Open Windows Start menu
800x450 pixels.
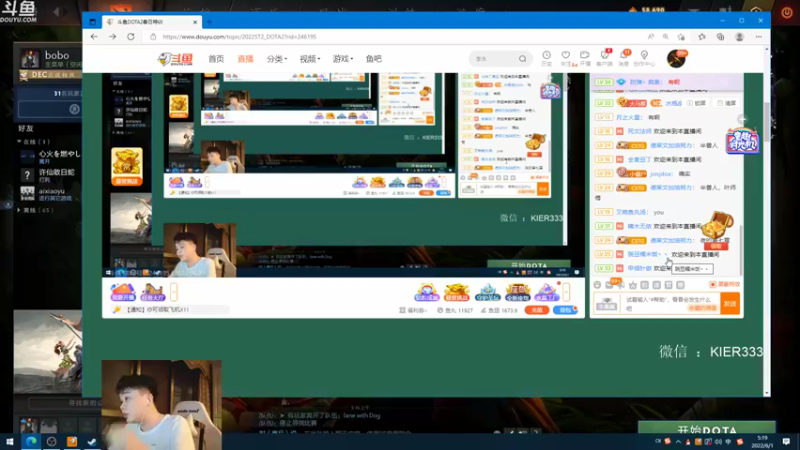click(x=10, y=441)
